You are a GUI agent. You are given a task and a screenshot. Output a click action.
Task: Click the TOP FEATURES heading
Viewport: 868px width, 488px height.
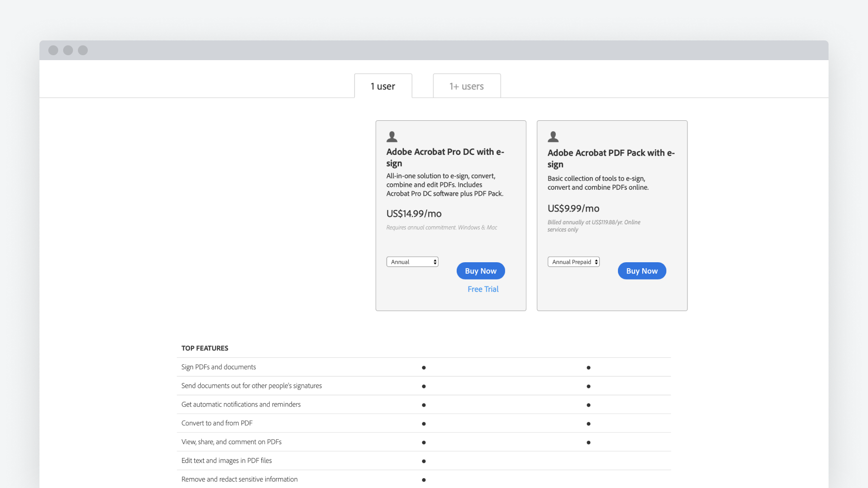point(205,348)
